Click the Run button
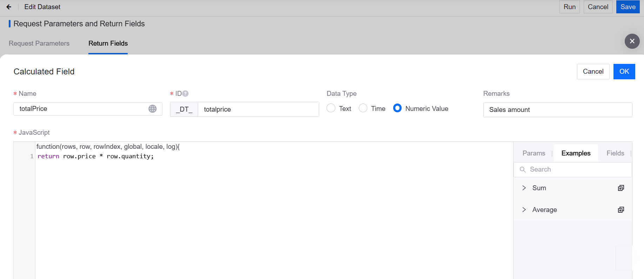 pos(569,7)
